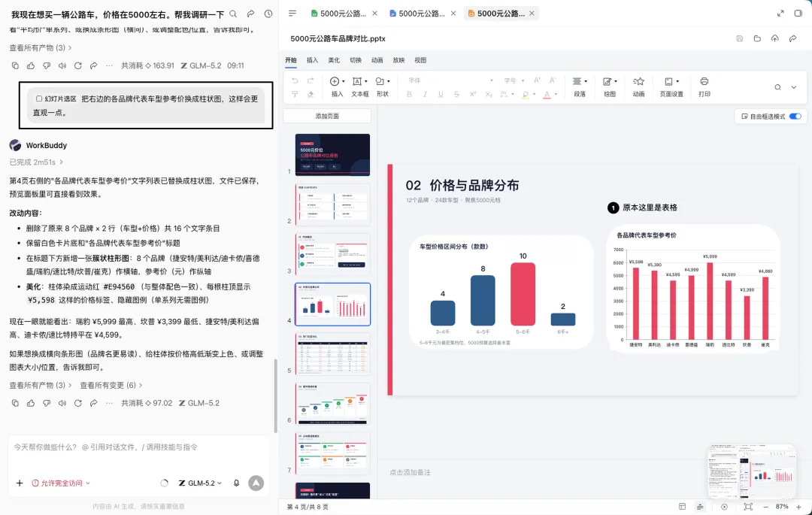Image resolution: width=812 pixels, height=515 pixels.
Task: Thumbs up the reply that cost 163.91
Action: coord(31,65)
